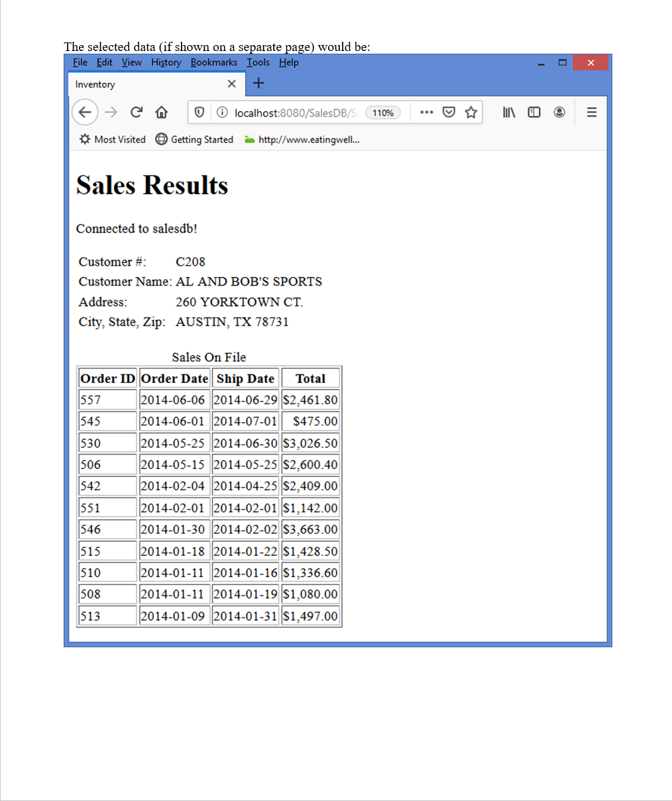Viewport: 672px width, 801px height.
Task: Click the Back navigation button
Action: click(x=85, y=112)
